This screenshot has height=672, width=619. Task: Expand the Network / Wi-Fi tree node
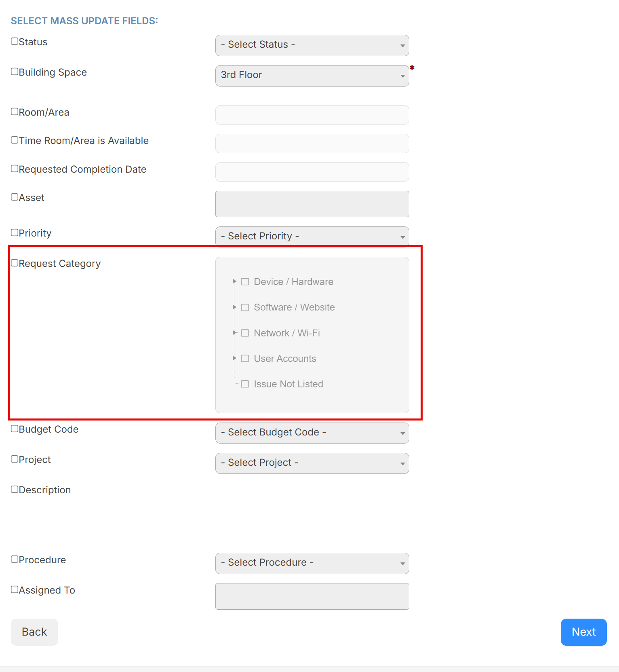tap(234, 333)
